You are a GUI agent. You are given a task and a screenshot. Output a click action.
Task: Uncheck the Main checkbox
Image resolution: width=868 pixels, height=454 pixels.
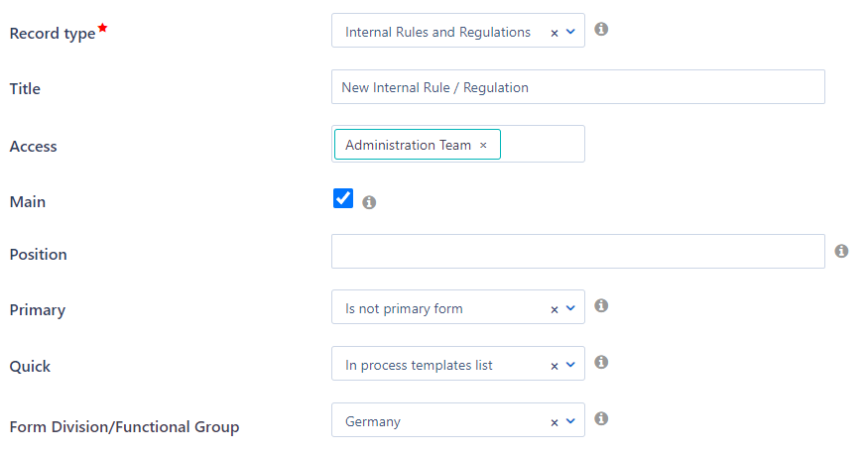343,199
